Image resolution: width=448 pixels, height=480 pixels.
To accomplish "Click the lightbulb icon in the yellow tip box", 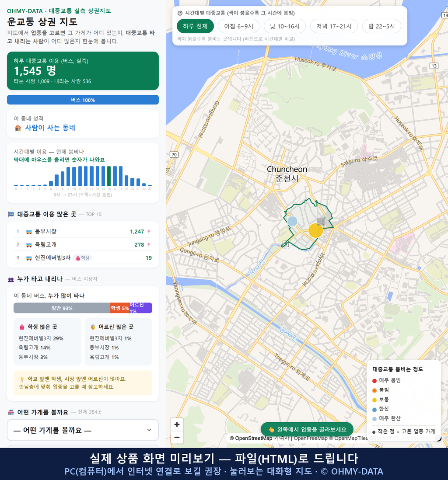I will pyautogui.click(x=22, y=379).
